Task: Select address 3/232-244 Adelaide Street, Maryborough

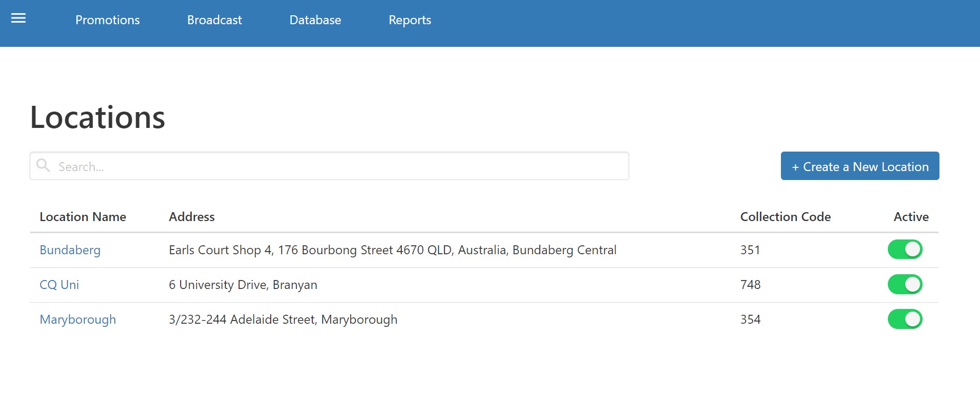Action: click(x=283, y=320)
